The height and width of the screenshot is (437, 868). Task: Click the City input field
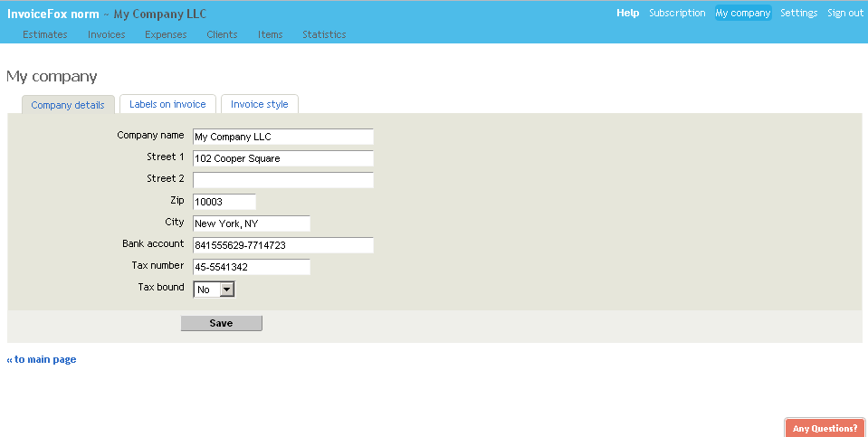coord(252,223)
